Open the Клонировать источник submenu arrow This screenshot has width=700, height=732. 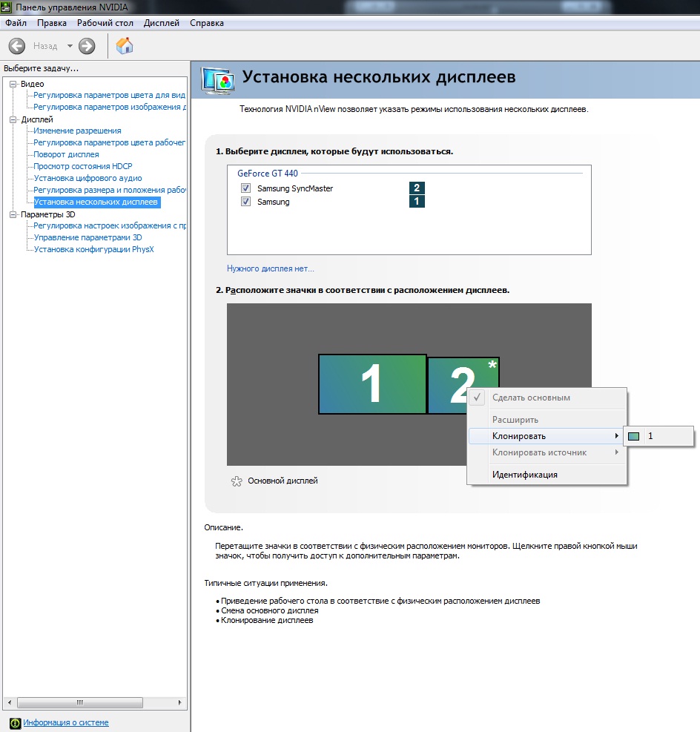click(x=616, y=452)
